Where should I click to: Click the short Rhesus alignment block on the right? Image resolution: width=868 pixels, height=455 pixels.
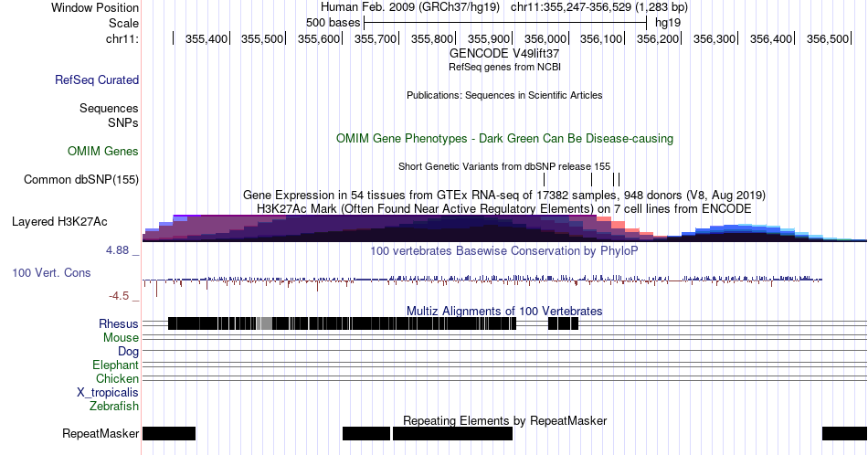click(x=563, y=323)
